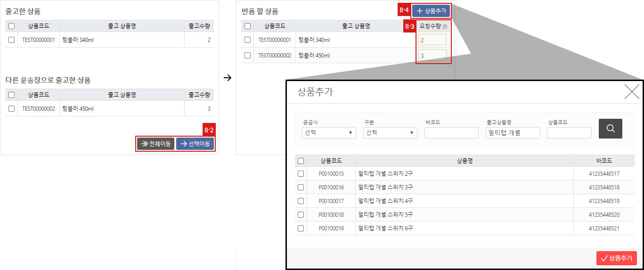Check 텀블러 450ml under 다른 운송장으로 출고한 상품
Screen dimensions: 644x270
click(x=11, y=109)
